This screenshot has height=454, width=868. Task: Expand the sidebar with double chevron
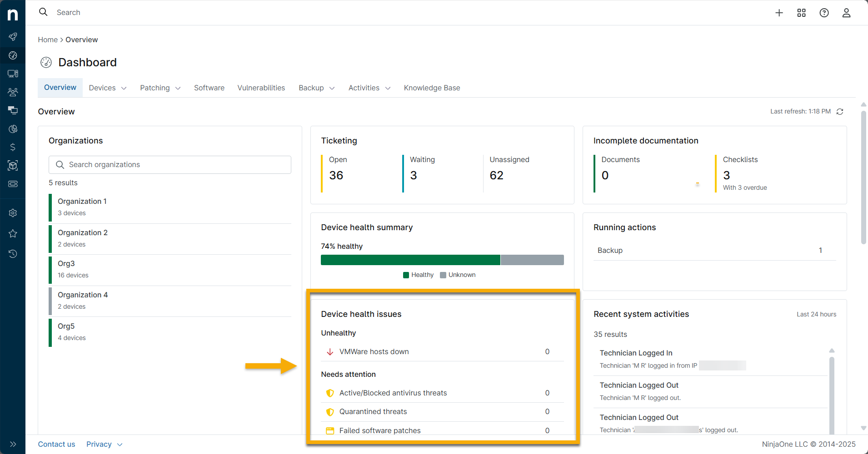[x=13, y=444]
